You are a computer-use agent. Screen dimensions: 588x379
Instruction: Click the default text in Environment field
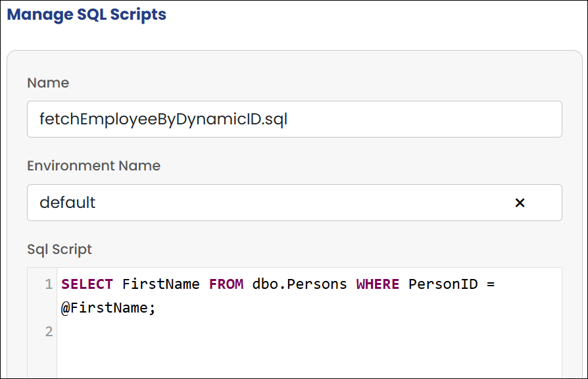tap(68, 203)
